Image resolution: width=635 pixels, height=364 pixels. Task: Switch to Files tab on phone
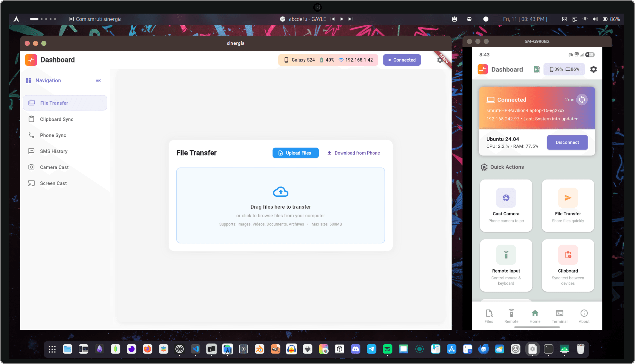click(489, 316)
